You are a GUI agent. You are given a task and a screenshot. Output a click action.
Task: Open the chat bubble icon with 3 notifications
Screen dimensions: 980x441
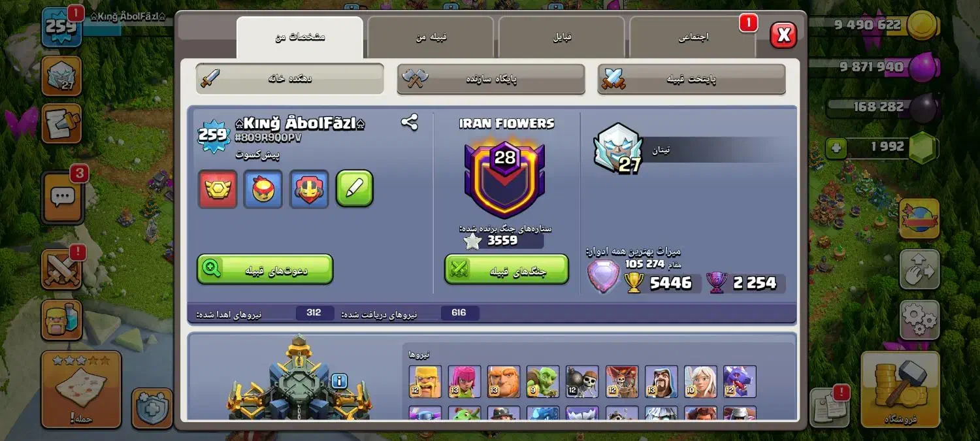click(63, 197)
